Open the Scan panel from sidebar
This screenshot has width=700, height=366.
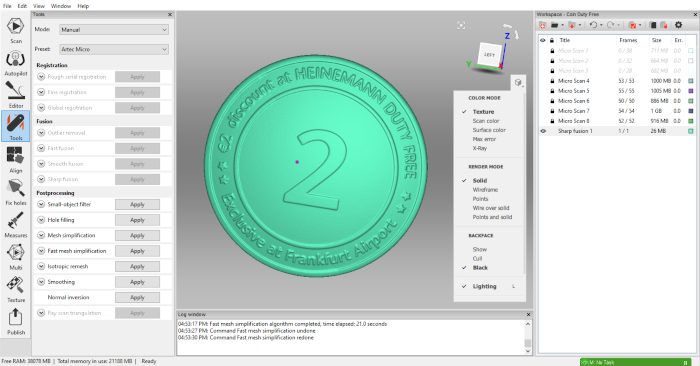16,30
